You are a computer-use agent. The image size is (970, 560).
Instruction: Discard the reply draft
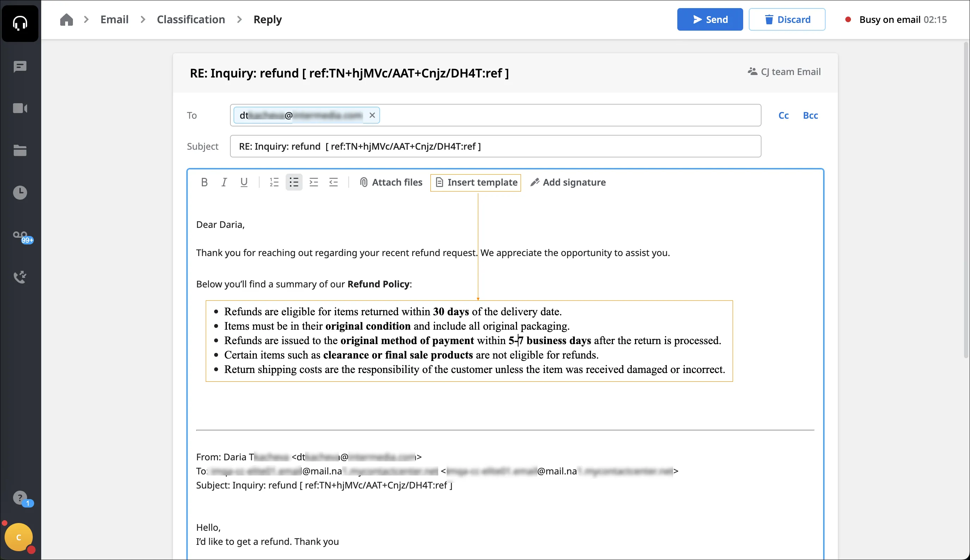click(787, 19)
